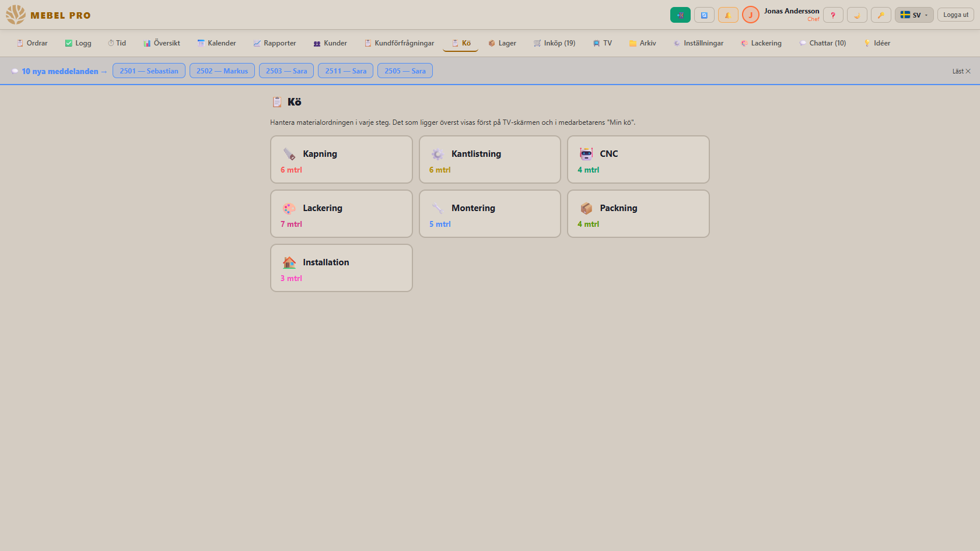
Task: Switch to the Inköp (19) tab
Action: [x=554, y=43]
